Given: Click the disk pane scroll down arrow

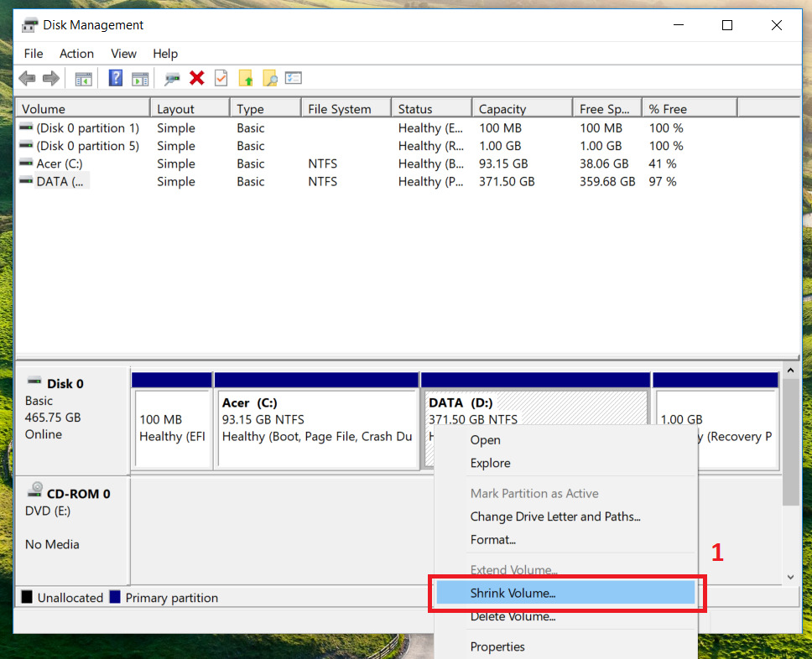Looking at the screenshot, I should click(790, 577).
